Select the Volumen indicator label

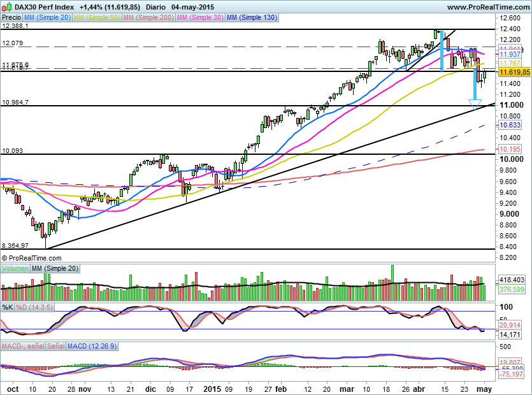tap(15, 268)
